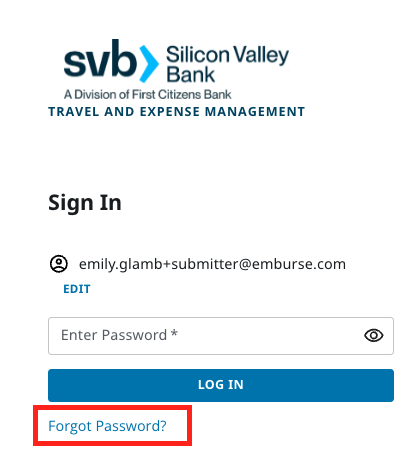Screen dimensions: 418x473
Task: Click 'A Division of First Citizens Bank' tagline
Action: (x=148, y=95)
